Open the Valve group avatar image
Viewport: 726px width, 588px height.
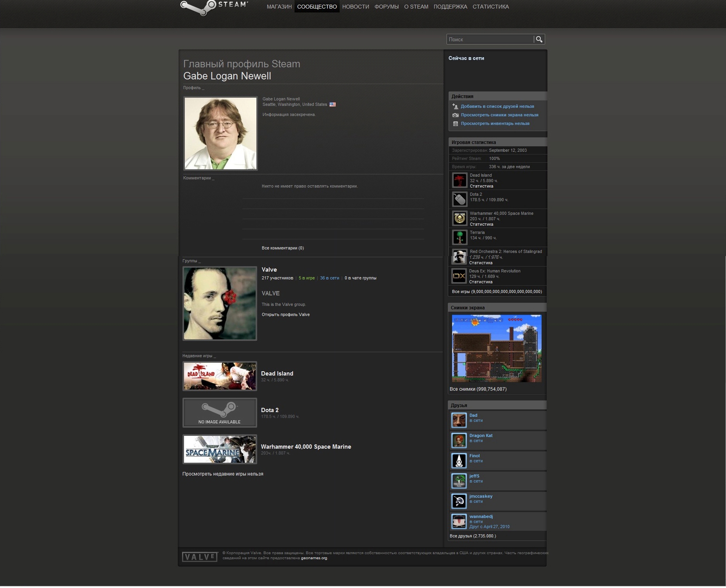(220, 304)
